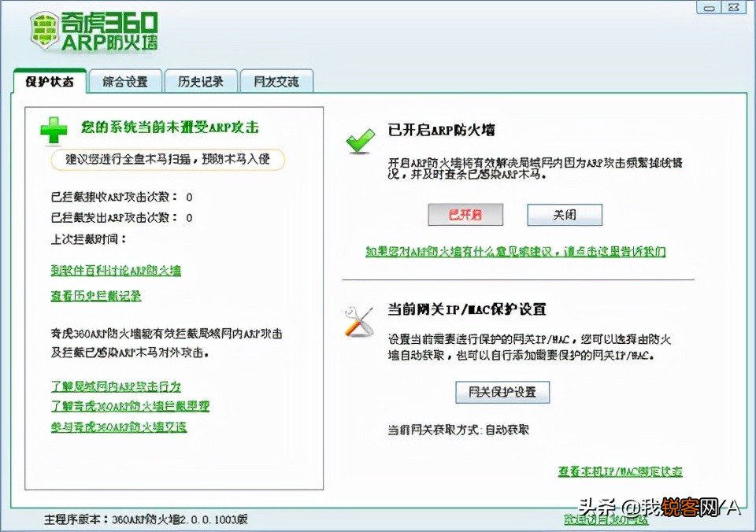Click version text 360ARP防火墙2.0.0.1003版

[180, 519]
